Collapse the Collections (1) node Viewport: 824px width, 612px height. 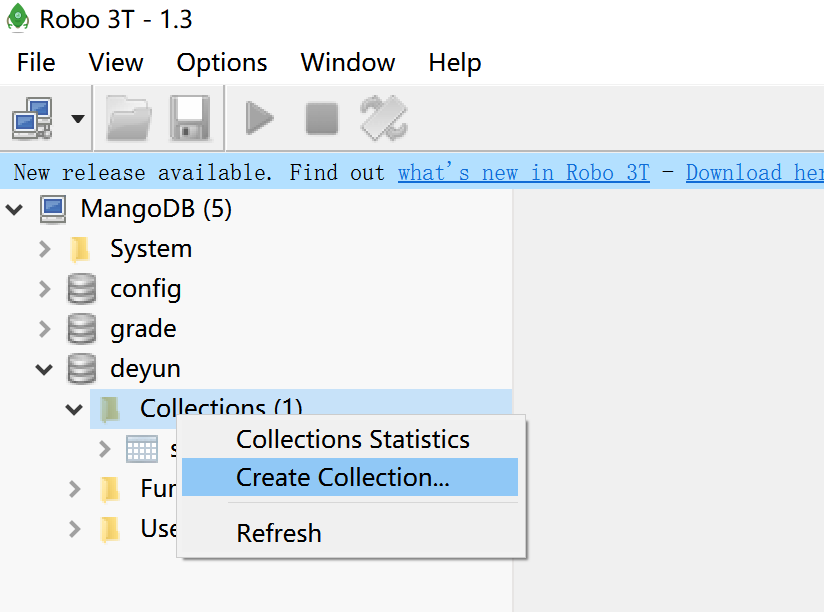click(x=74, y=409)
